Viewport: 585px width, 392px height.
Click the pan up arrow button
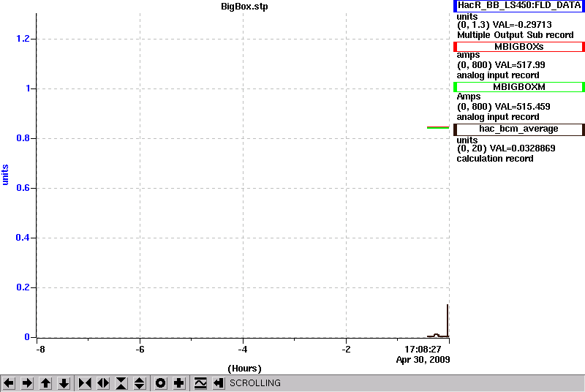click(x=45, y=383)
